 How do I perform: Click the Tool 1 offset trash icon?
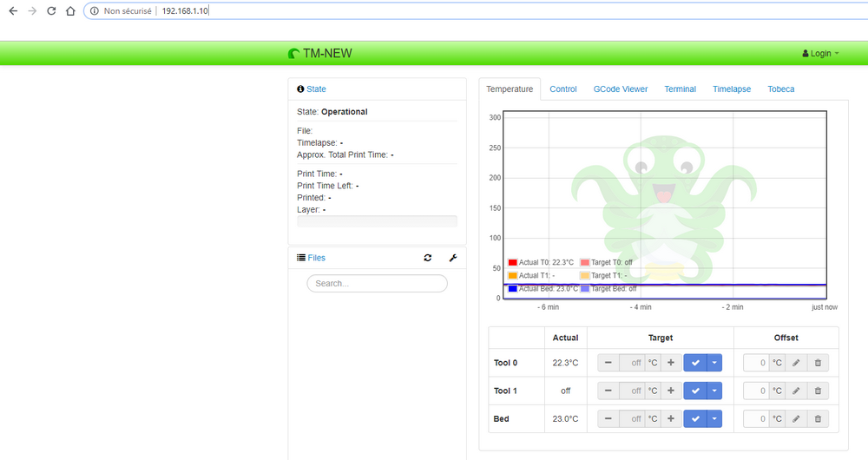pos(818,391)
